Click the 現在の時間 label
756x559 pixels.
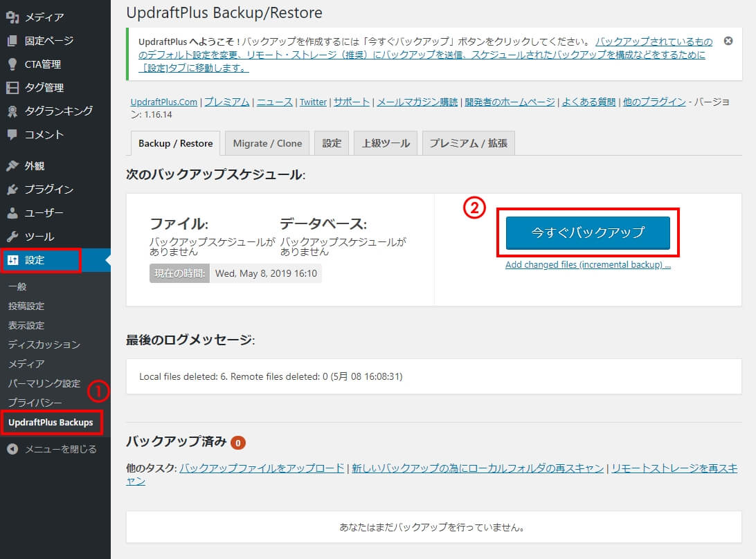point(179,273)
